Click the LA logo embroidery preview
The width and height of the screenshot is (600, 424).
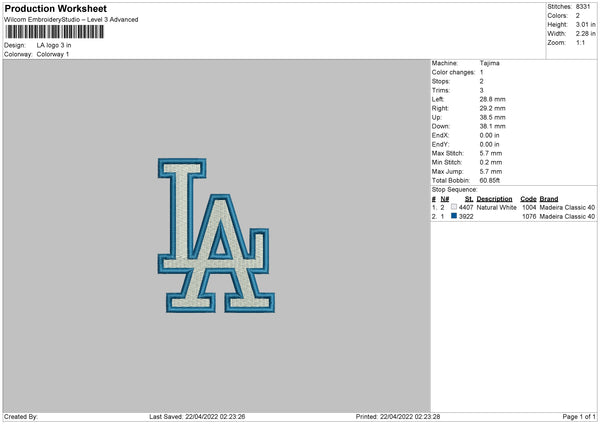coord(216,235)
